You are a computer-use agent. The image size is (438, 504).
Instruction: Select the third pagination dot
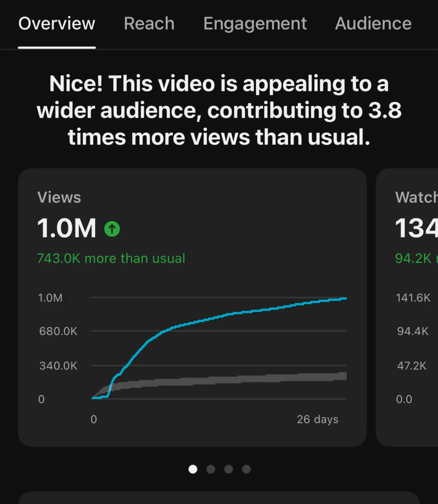pos(228,469)
